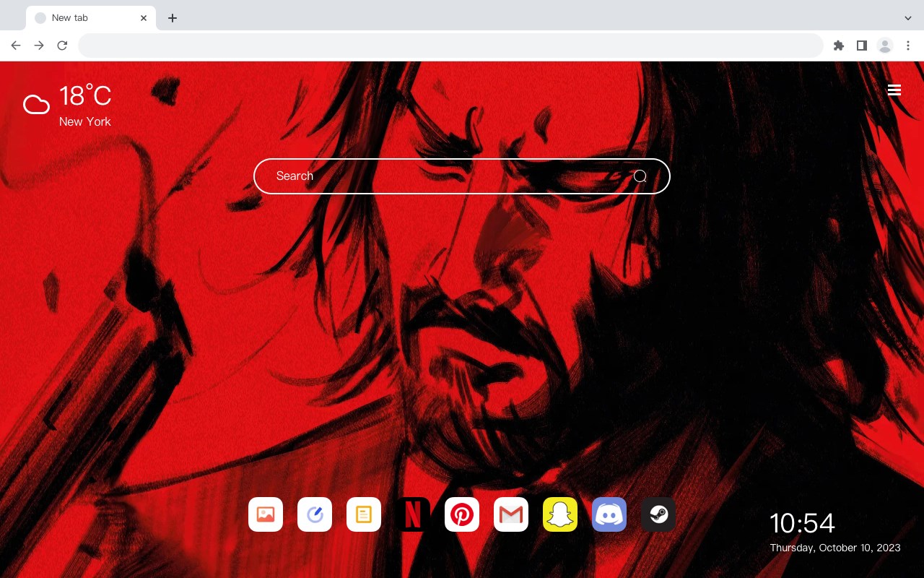The height and width of the screenshot is (578, 924).
Task: Focus the browser address bar
Action: pyautogui.click(x=450, y=46)
